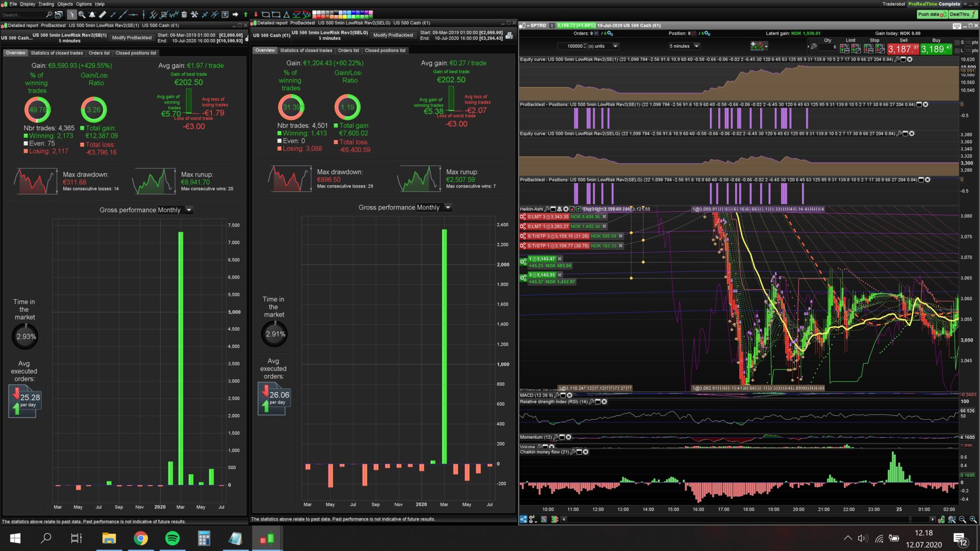Open the units type dropdown
Screen dimensions: 980x551
[x=615, y=46]
